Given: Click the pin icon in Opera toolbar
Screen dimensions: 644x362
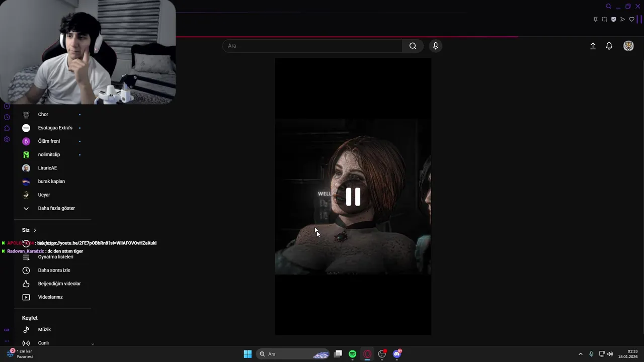Looking at the screenshot, I should point(595,19).
